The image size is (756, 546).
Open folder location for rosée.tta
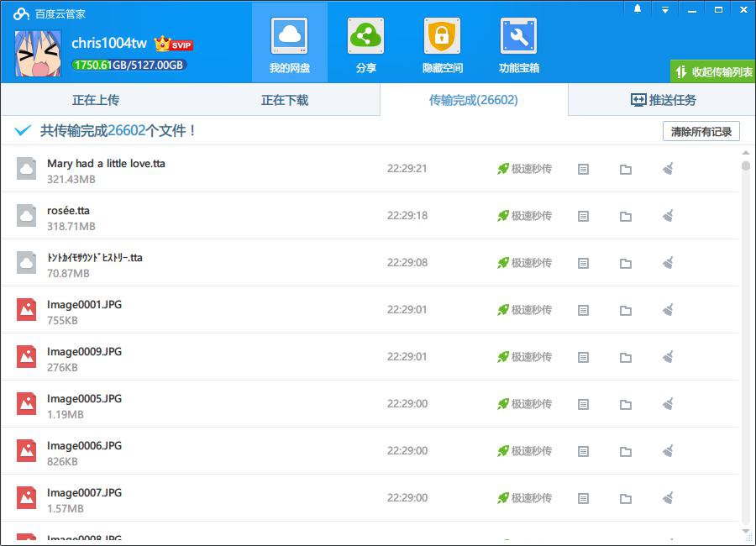[x=625, y=217]
